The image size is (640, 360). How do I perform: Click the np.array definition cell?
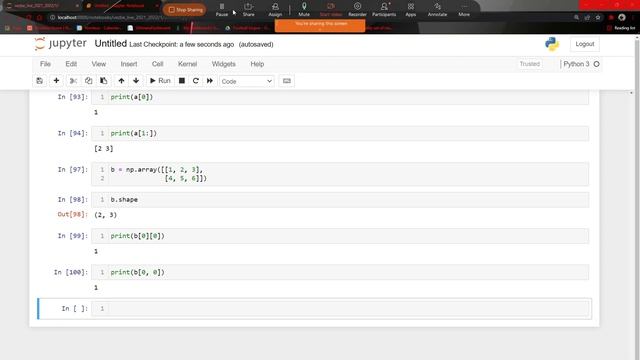pyautogui.click(x=340, y=174)
